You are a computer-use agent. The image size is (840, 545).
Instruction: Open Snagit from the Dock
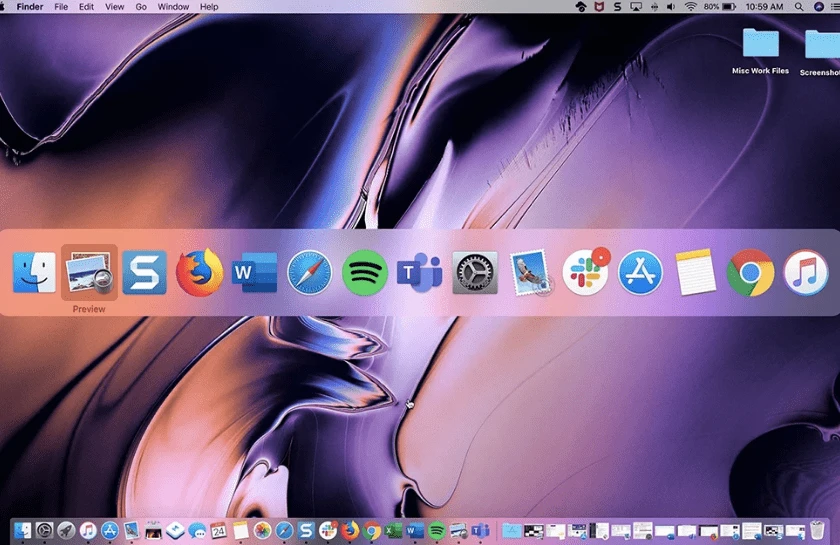click(x=306, y=531)
